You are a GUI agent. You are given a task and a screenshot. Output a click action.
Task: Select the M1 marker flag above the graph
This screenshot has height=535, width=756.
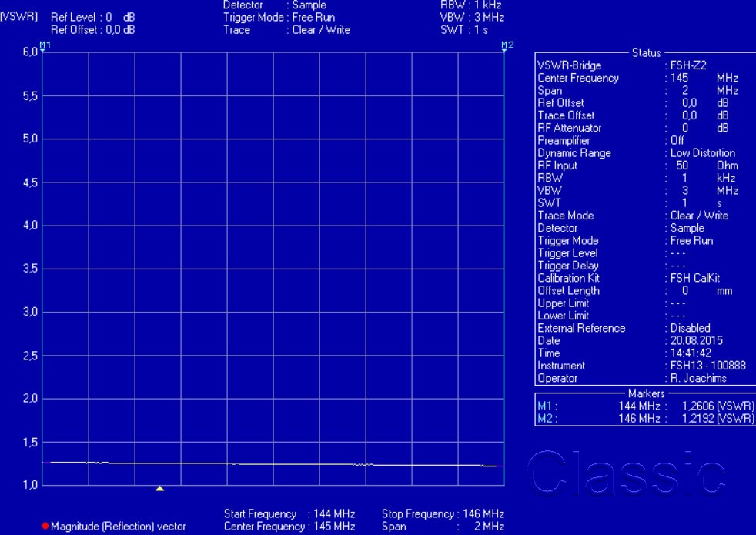point(45,45)
